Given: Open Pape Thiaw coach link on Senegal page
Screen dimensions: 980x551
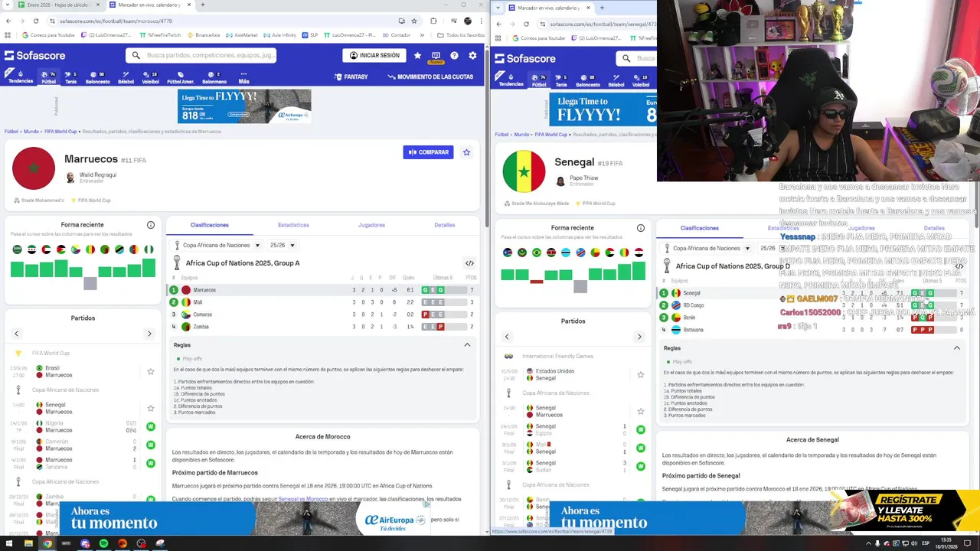Looking at the screenshot, I should click(583, 178).
